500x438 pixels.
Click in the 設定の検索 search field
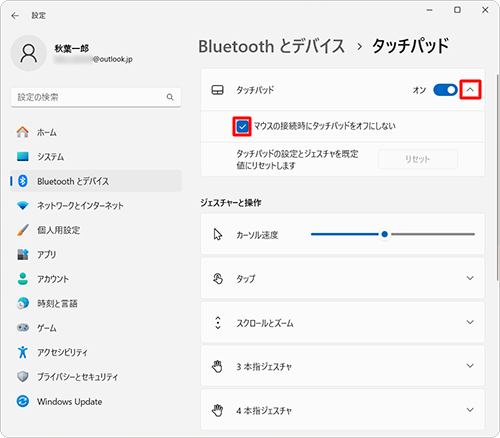[96, 97]
